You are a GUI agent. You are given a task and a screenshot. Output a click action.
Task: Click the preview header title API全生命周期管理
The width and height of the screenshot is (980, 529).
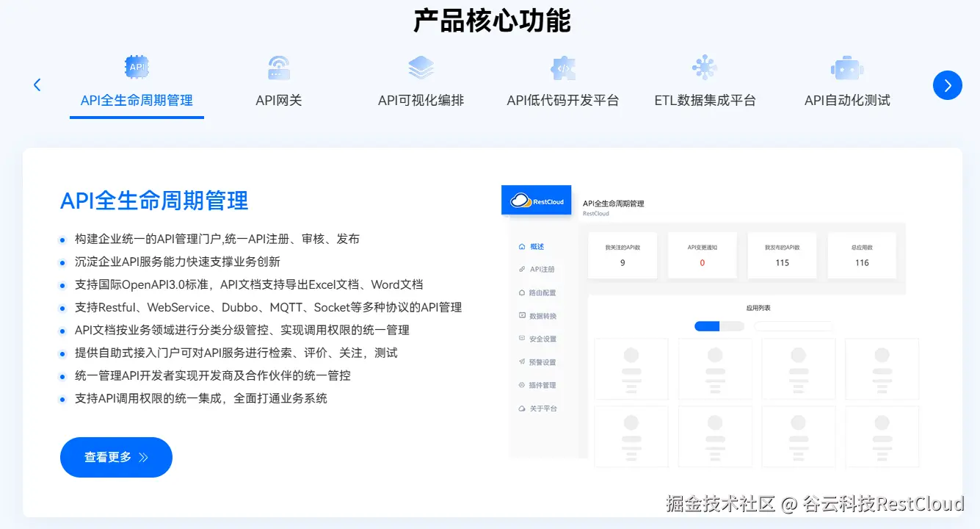(613, 204)
